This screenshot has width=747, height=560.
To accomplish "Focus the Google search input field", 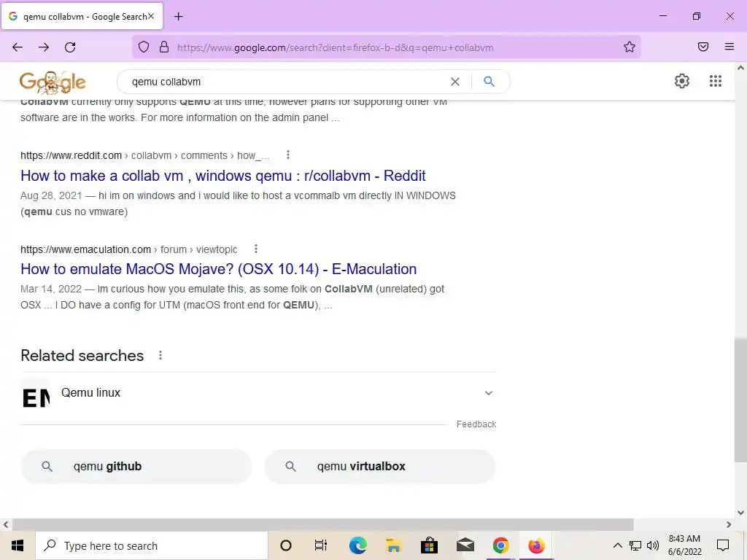I will tap(286, 82).
